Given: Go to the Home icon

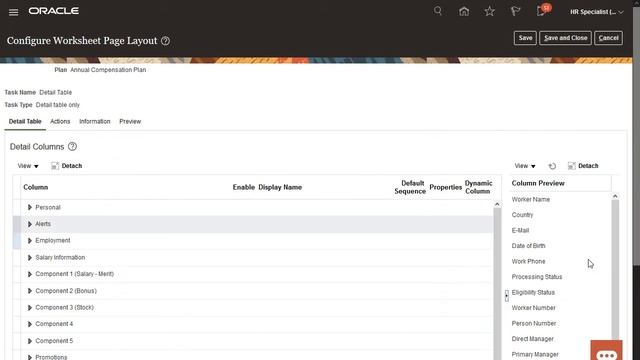Looking at the screenshot, I should click(464, 11).
